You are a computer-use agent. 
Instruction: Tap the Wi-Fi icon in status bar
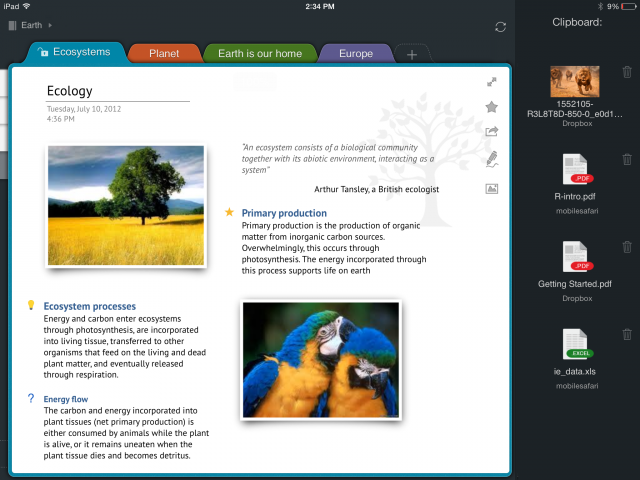pos(27,6)
